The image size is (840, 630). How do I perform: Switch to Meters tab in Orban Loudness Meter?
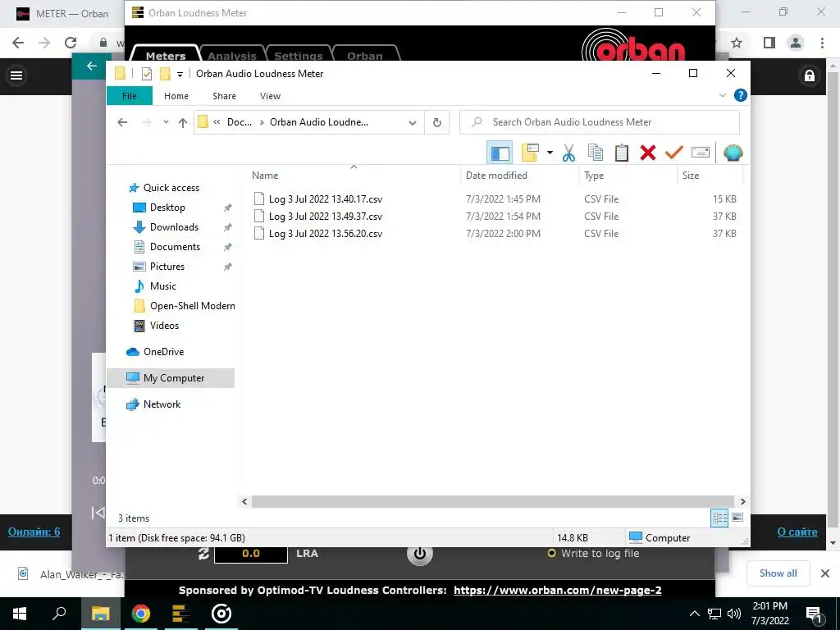pos(166,55)
